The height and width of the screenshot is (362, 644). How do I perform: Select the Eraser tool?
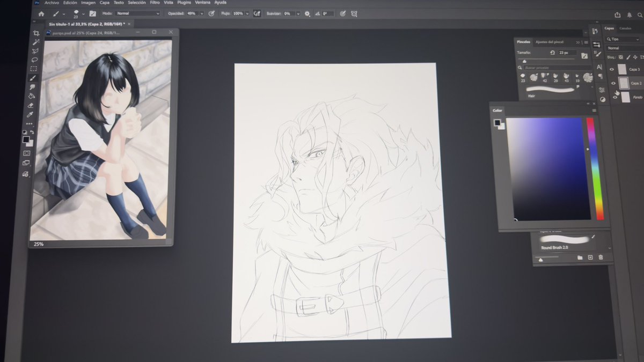(x=31, y=105)
